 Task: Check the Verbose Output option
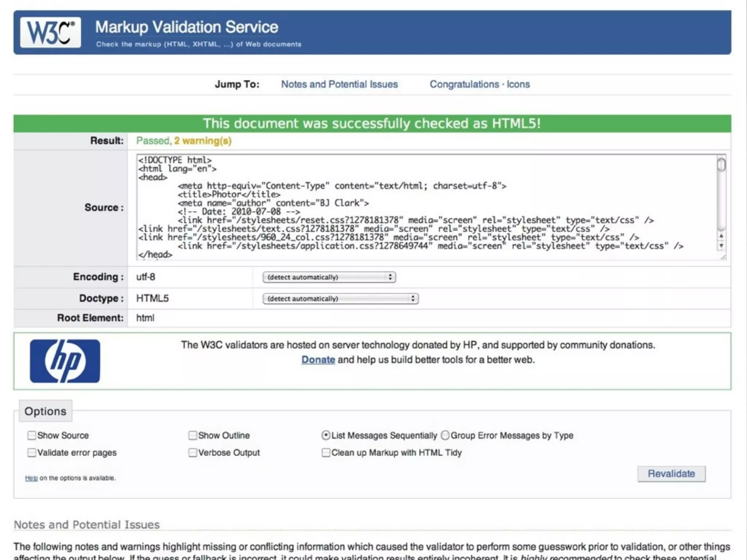[x=193, y=452]
